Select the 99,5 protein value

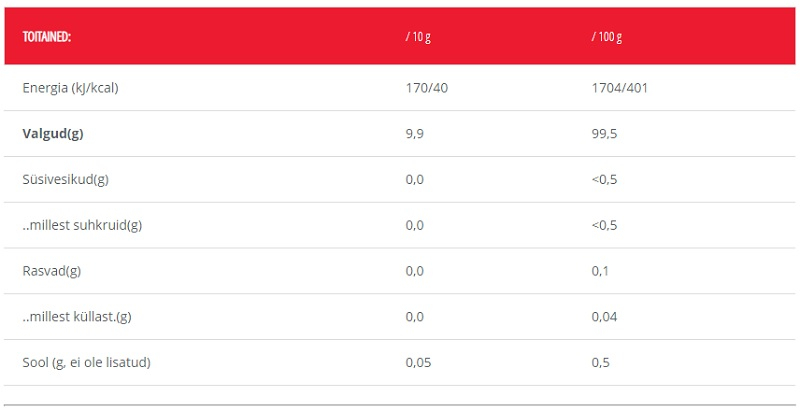coord(604,134)
